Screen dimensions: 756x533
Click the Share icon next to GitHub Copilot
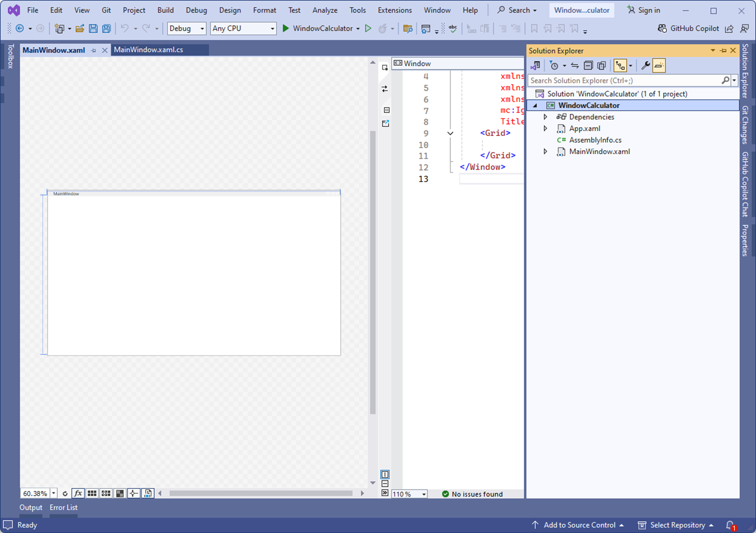pyautogui.click(x=729, y=28)
